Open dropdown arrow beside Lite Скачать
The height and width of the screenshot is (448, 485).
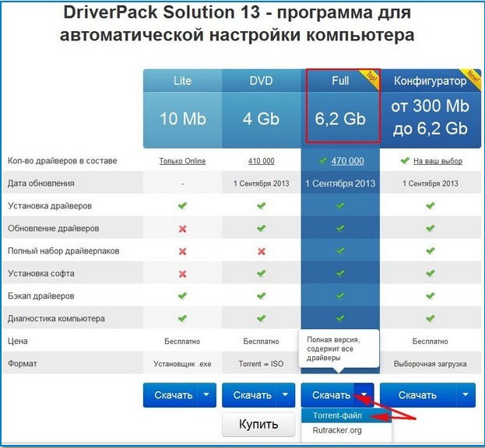(x=206, y=395)
